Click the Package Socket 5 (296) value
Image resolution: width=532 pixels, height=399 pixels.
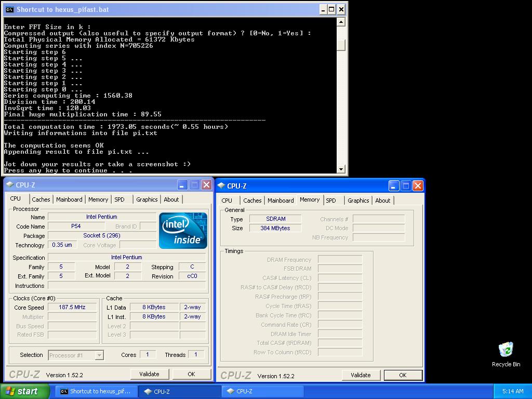point(102,235)
